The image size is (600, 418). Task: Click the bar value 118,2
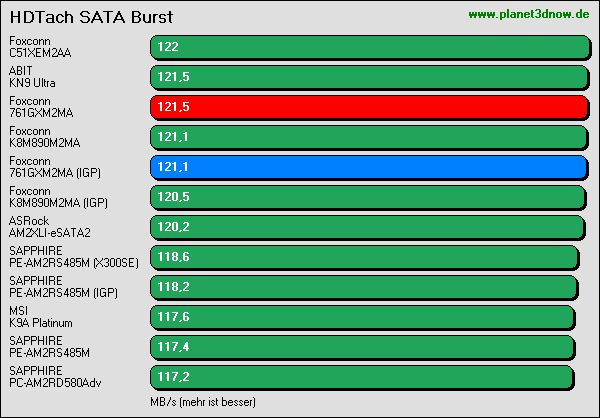click(173, 287)
